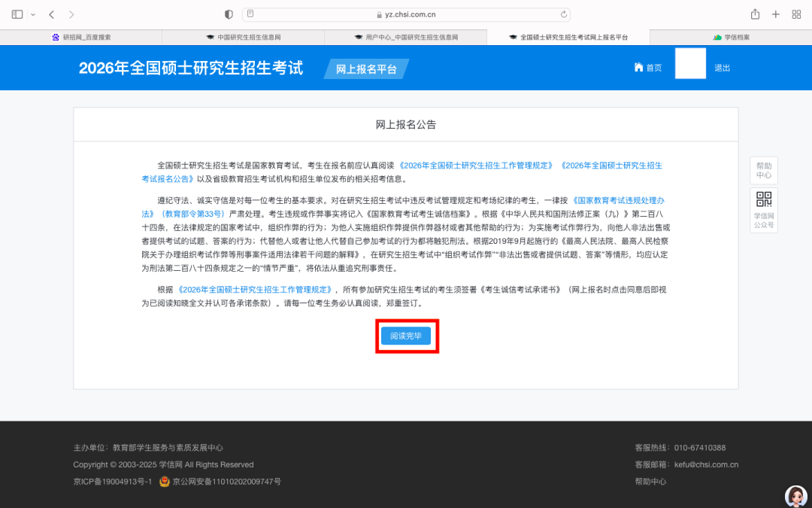Show the tab overview grid icon
This screenshot has width=812, height=508.
click(796, 14)
